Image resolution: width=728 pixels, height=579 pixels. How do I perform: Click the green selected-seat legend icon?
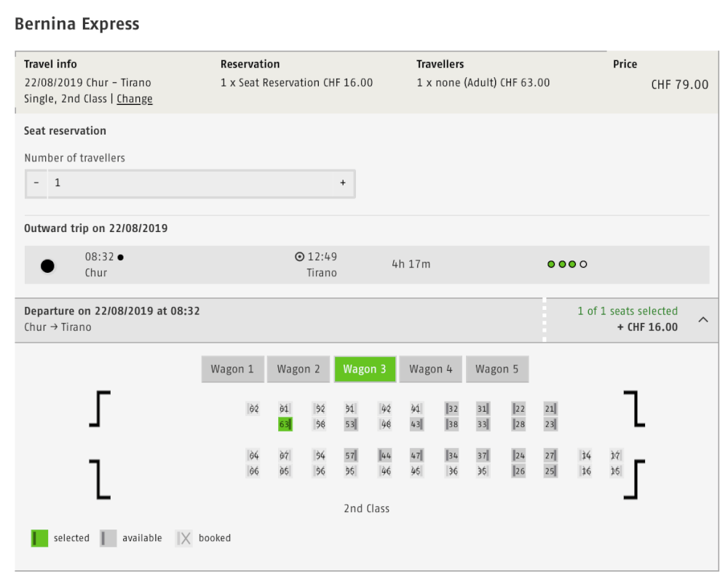(x=39, y=538)
